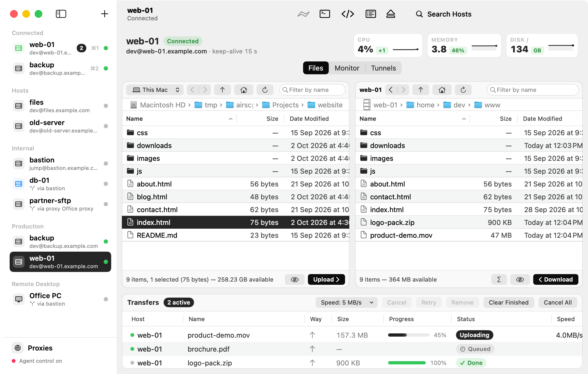The width and height of the screenshot is (588, 374).
Task: Go up one folder in local pane
Action: (x=222, y=90)
